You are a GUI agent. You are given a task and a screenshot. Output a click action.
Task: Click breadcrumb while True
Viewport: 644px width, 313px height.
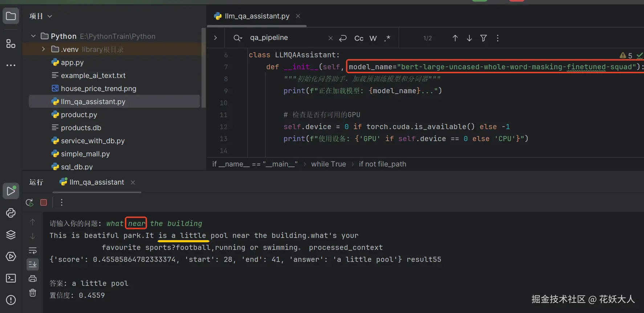329,164
